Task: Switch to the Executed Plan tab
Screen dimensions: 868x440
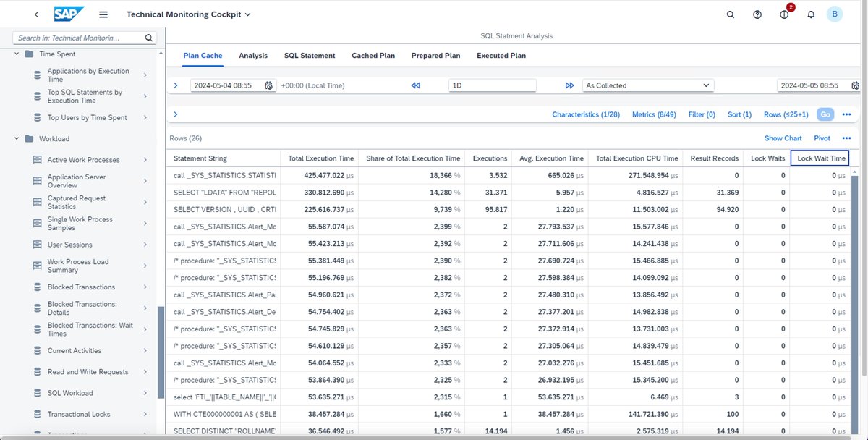Action: [501, 56]
